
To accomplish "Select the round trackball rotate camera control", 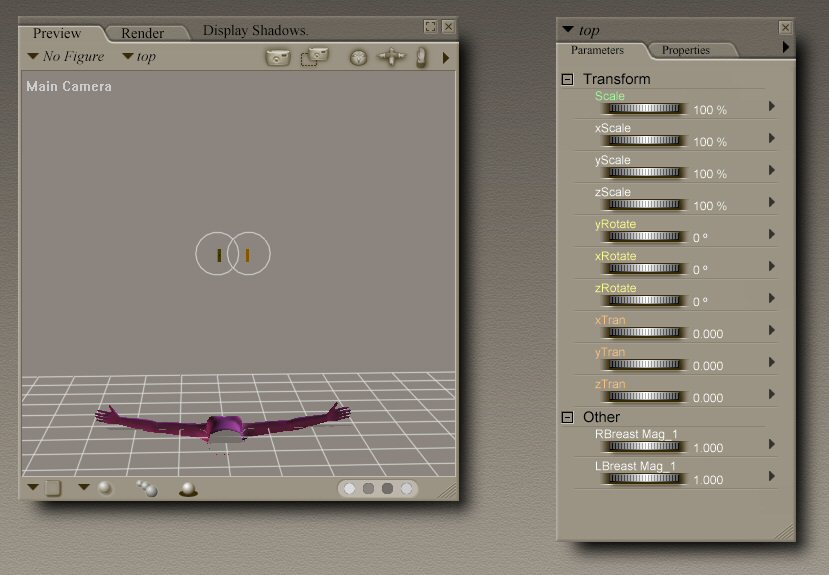I will pos(358,58).
